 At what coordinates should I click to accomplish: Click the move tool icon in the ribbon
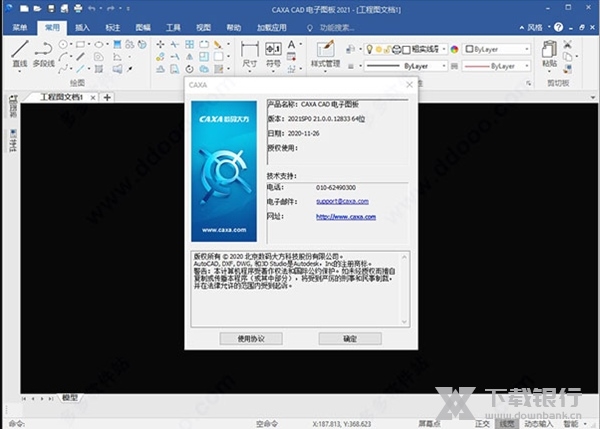(x=160, y=44)
